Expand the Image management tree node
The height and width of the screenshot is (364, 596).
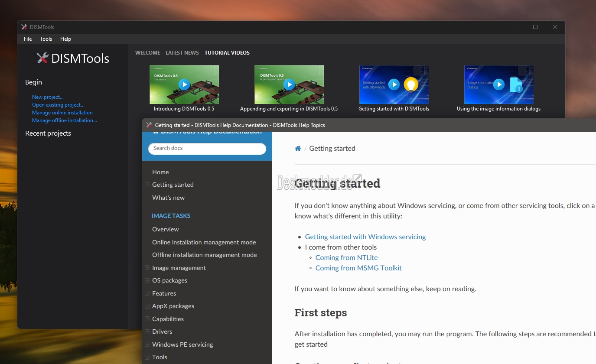tap(147, 268)
